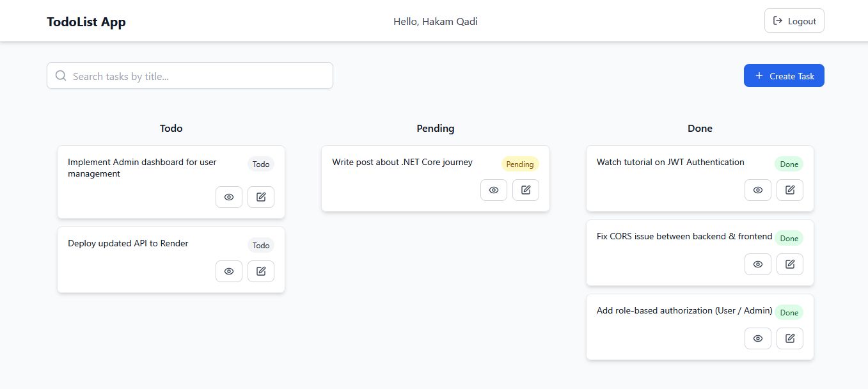Edit the Add role-based authorization task
The width and height of the screenshot is (868, 389).
point(790,338)
